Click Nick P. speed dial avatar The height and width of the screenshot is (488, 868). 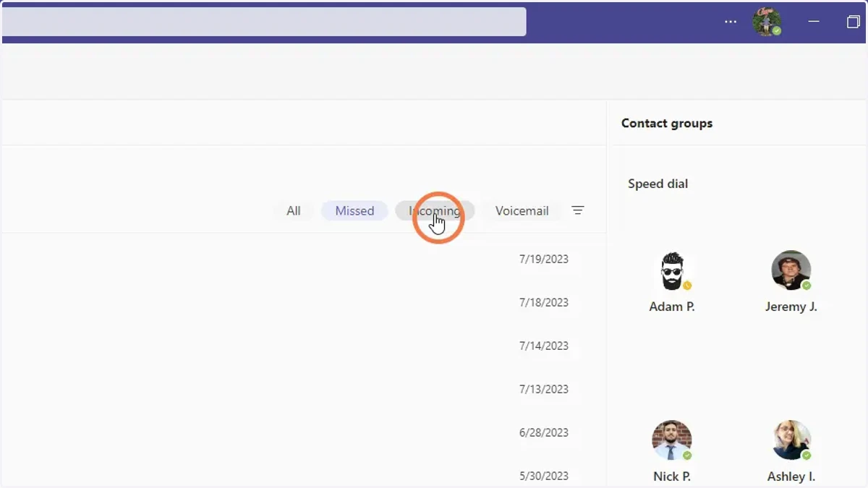[672, 440]
